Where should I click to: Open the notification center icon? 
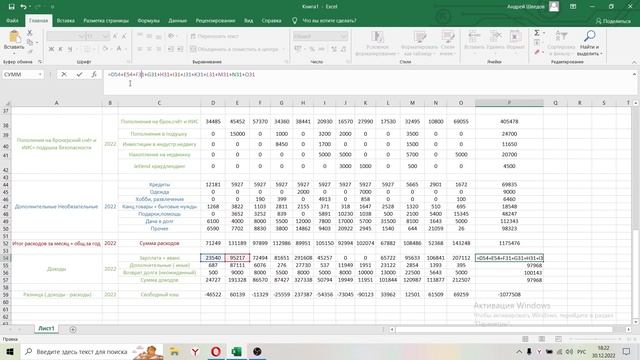626,351
